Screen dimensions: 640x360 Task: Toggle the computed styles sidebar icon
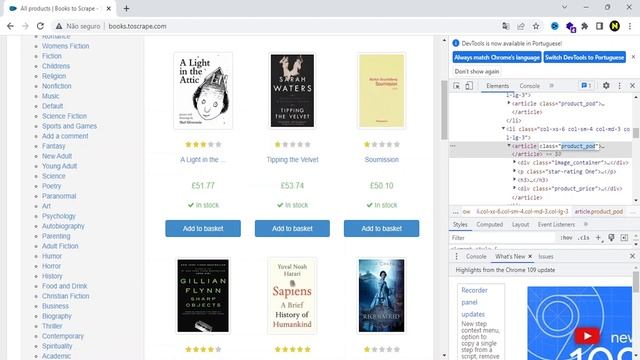click(624, 238)
